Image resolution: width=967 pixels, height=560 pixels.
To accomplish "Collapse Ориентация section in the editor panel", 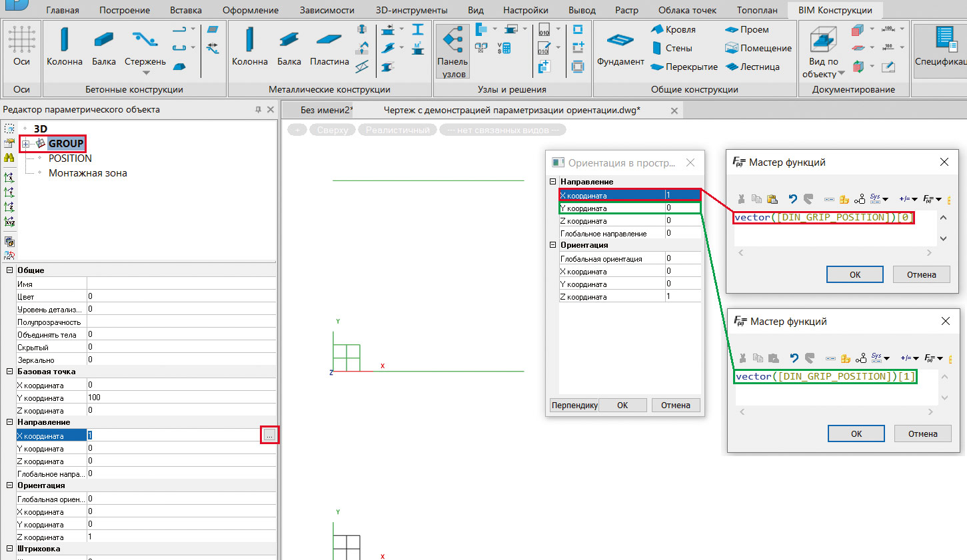I will click(9, 485).
